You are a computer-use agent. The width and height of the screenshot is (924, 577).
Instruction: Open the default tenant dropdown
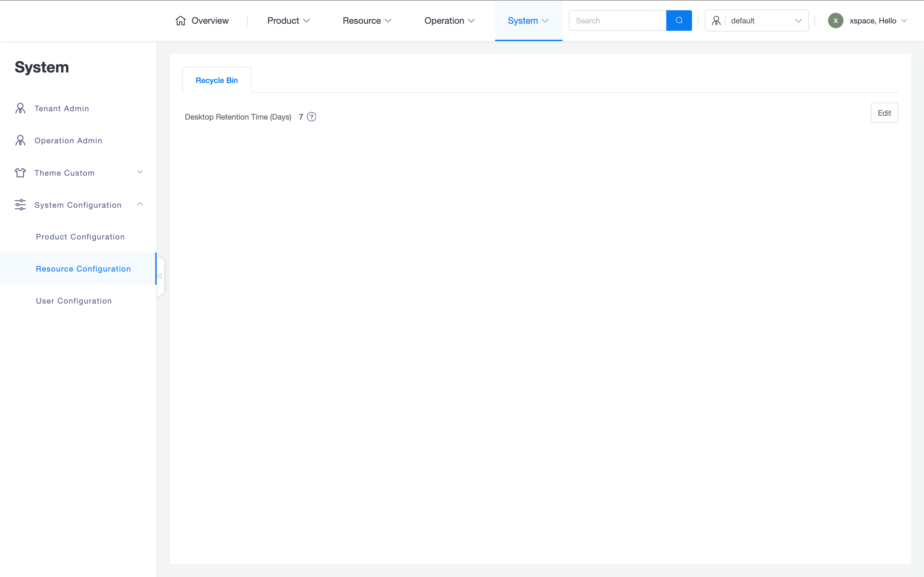click(x=757, y=21)
